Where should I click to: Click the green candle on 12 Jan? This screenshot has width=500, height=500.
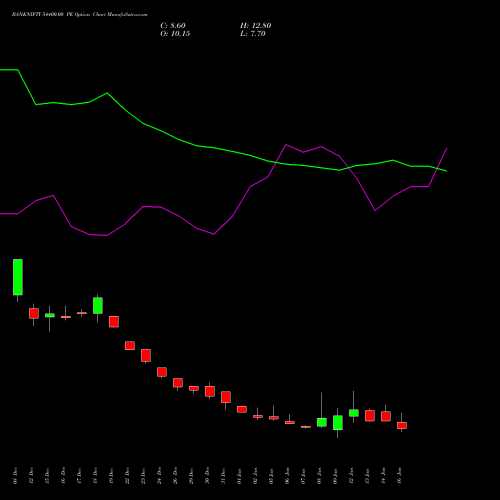point(354,413)
